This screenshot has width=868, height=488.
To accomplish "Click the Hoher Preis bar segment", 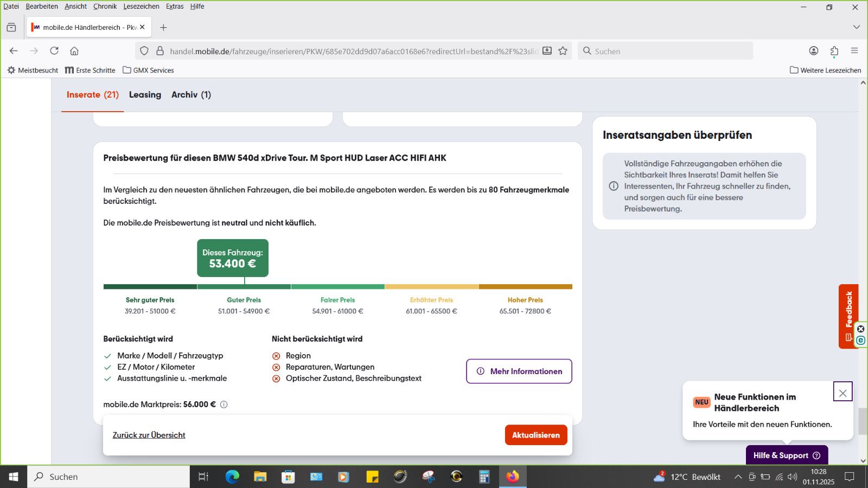I will (526, 287).
